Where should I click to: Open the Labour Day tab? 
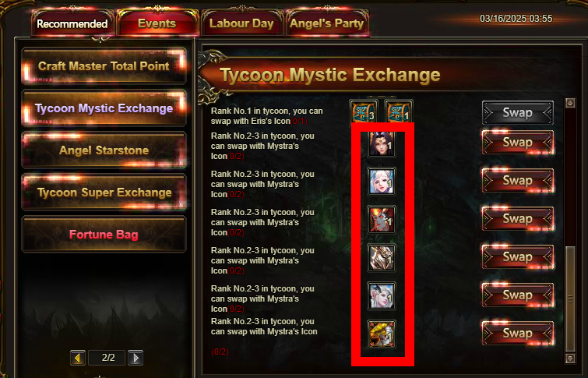(241, 23)
